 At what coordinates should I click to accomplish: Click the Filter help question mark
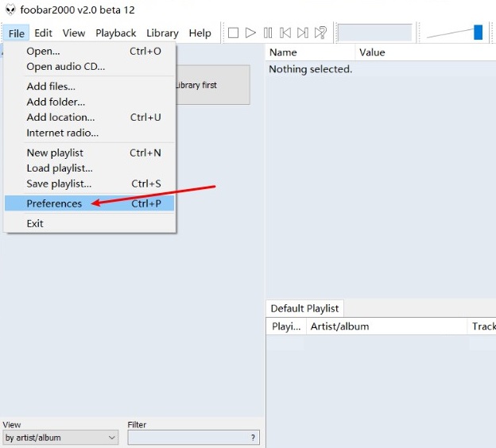tap(253, 438)
